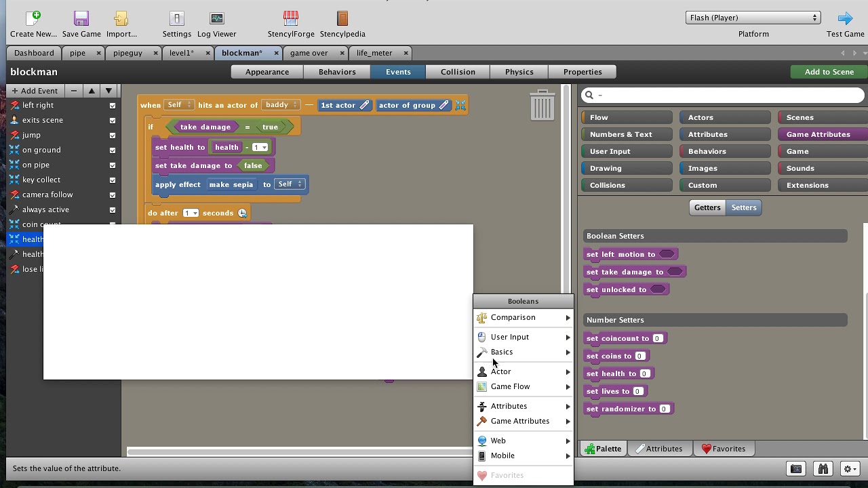
Task: Toggle the exits scene event checkbox
Action: [x=113, y=121]
